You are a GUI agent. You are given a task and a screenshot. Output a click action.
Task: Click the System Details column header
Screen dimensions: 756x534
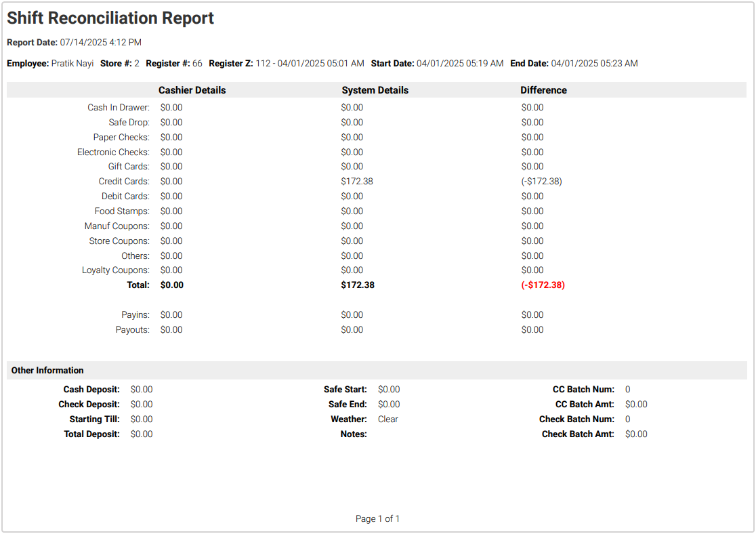click(375, 90)
